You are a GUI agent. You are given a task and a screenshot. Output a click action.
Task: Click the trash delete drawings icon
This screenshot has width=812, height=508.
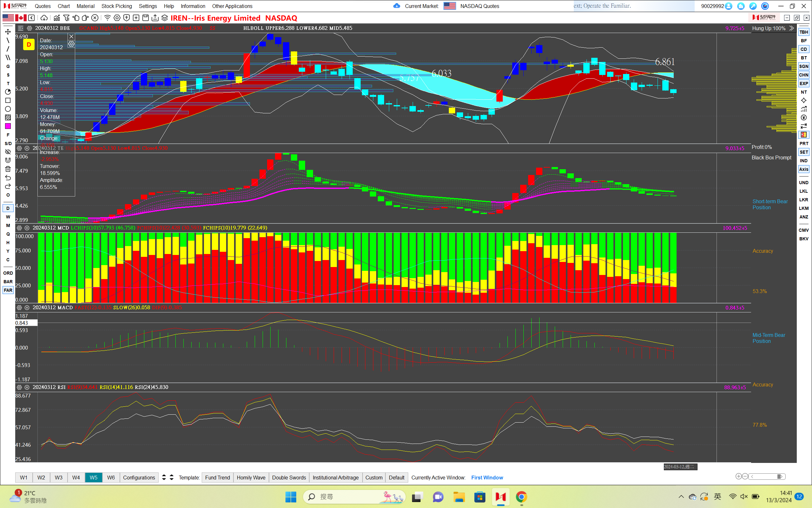click(8, 169)
